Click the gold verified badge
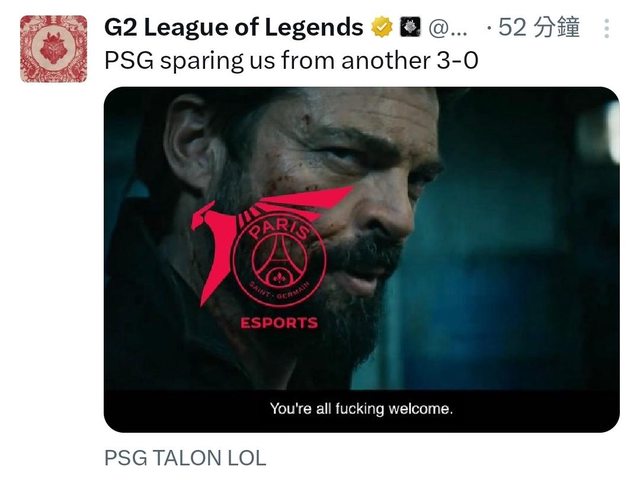The image size is (640, 482). 382,27
